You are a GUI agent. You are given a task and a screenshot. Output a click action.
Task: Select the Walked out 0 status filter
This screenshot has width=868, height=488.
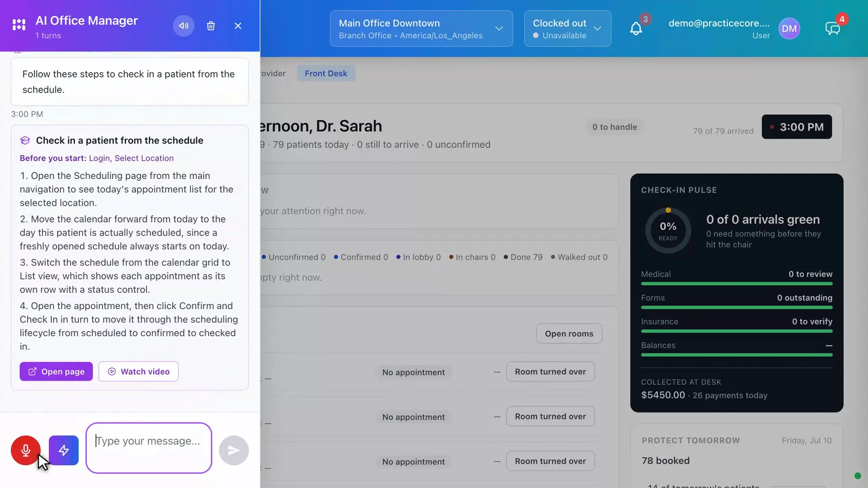click(579, 257)
